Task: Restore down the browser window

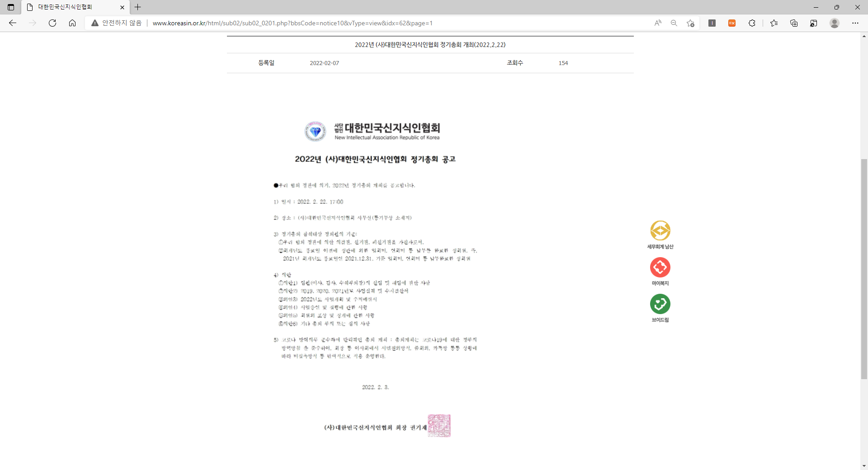Action: [837, 7]
